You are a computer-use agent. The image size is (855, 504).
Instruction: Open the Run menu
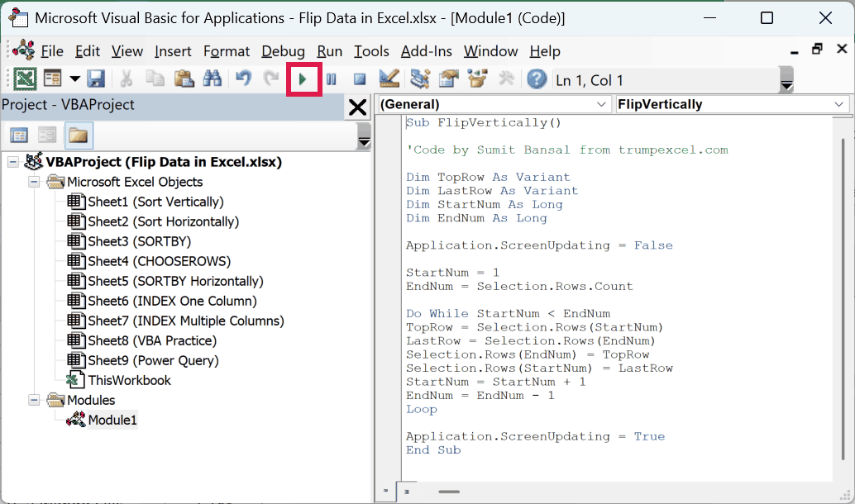pyautogui.click(x=329, y=51)
